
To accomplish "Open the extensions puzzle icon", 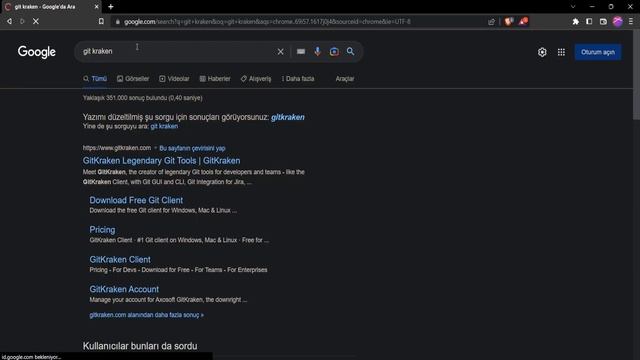I will click(x=576, y=21).
